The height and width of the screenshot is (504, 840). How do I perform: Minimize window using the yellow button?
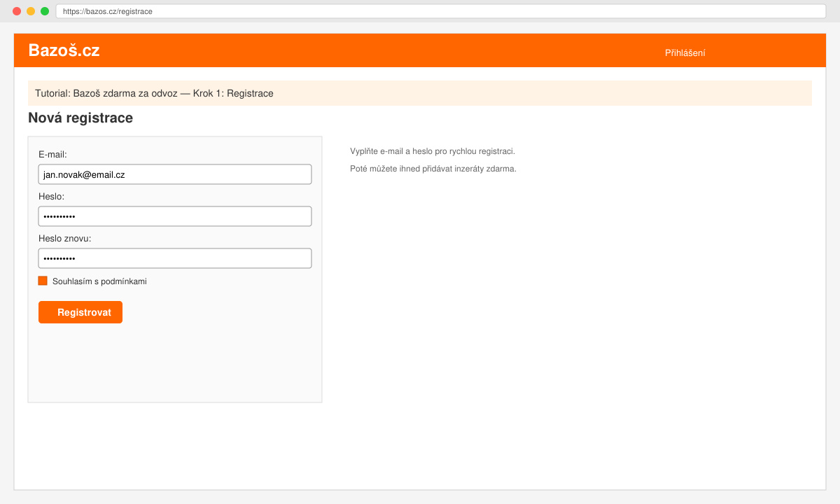(31, 11)
